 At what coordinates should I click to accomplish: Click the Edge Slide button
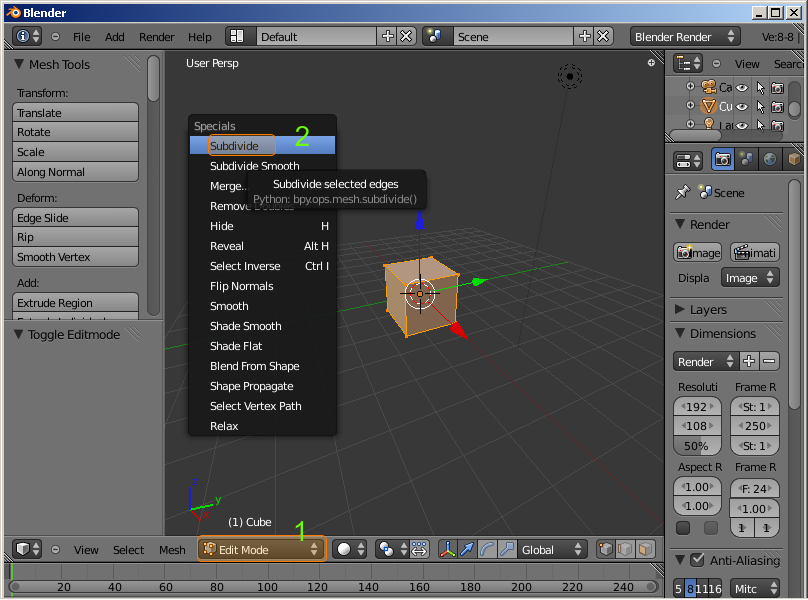click(75, 218)
